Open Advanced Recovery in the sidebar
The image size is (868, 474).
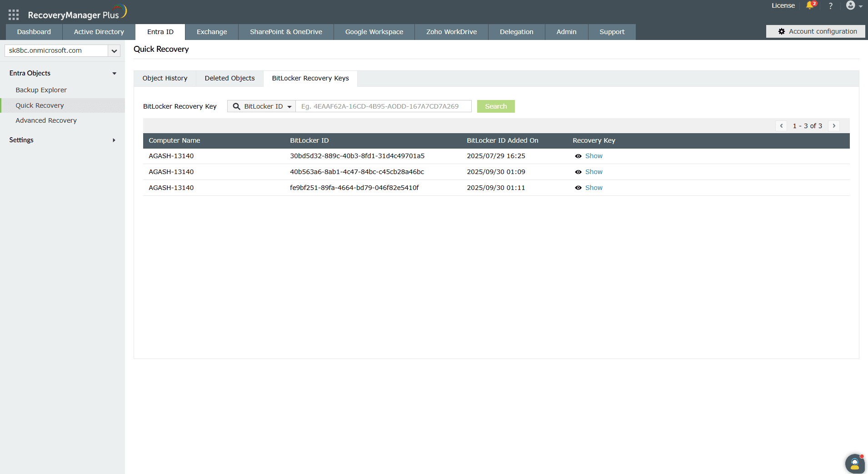[x=46, y=120]
